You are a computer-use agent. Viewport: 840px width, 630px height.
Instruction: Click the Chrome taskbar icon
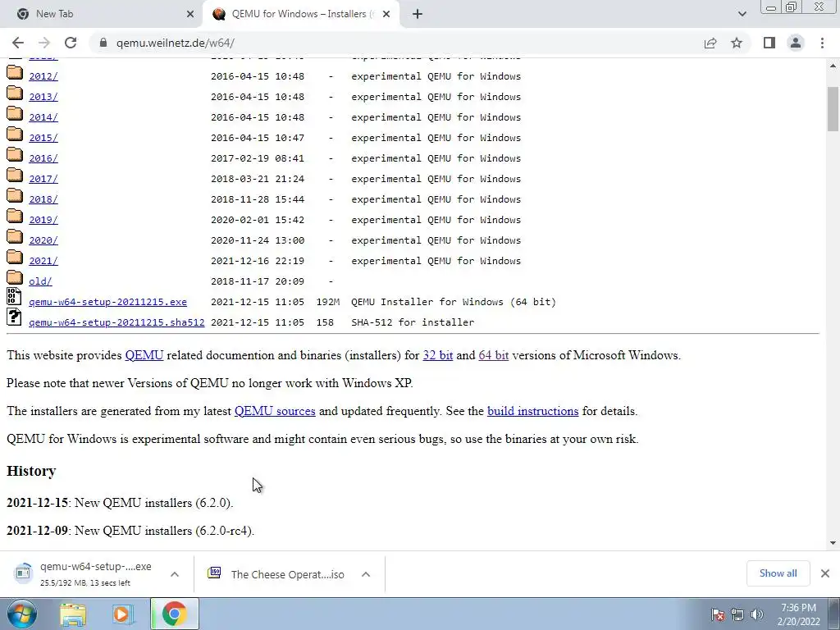pos(174,614)
